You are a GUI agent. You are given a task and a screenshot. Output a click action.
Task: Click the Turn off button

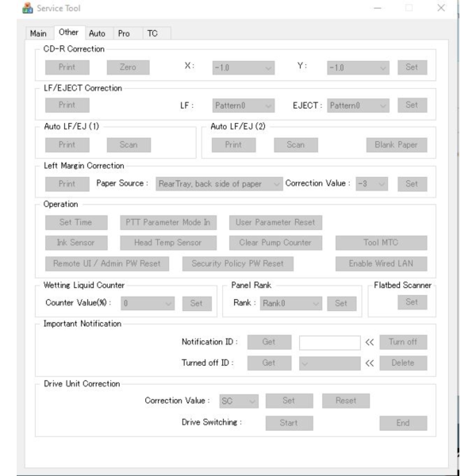[x=403, y=342]
